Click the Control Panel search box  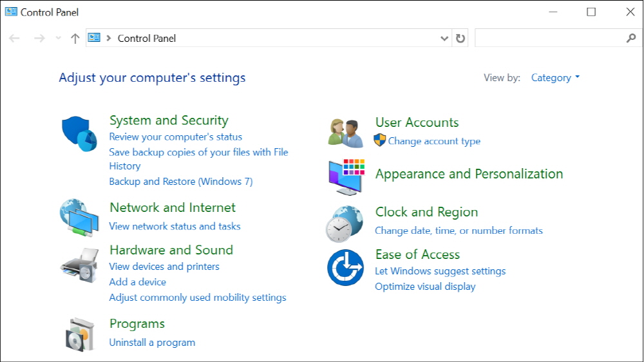pyautogui.click(x=549, y=39)
